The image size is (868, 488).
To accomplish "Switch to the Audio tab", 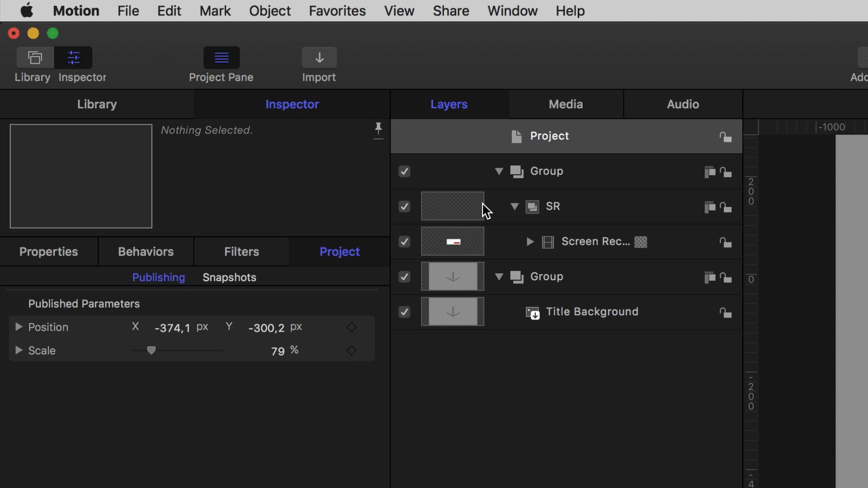I will (683, 104).
